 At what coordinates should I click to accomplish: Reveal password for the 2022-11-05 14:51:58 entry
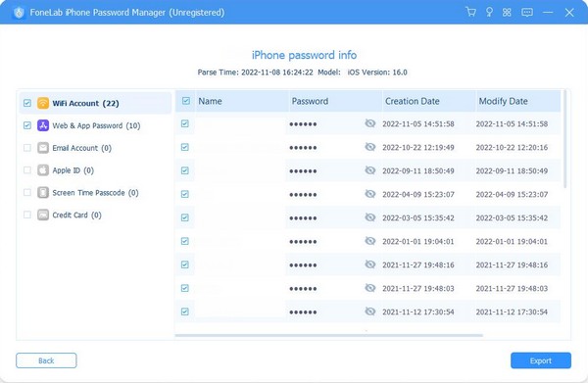coord(369,123)
